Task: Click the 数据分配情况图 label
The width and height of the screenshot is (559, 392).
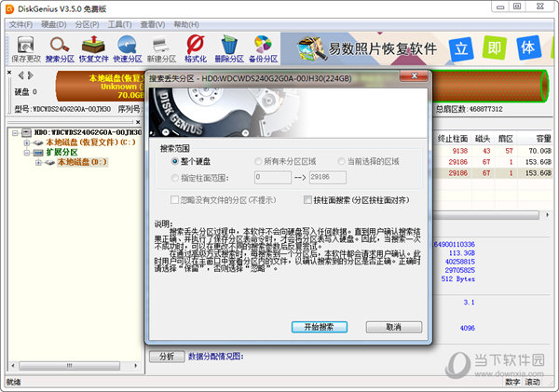Action: click(216, 357)
